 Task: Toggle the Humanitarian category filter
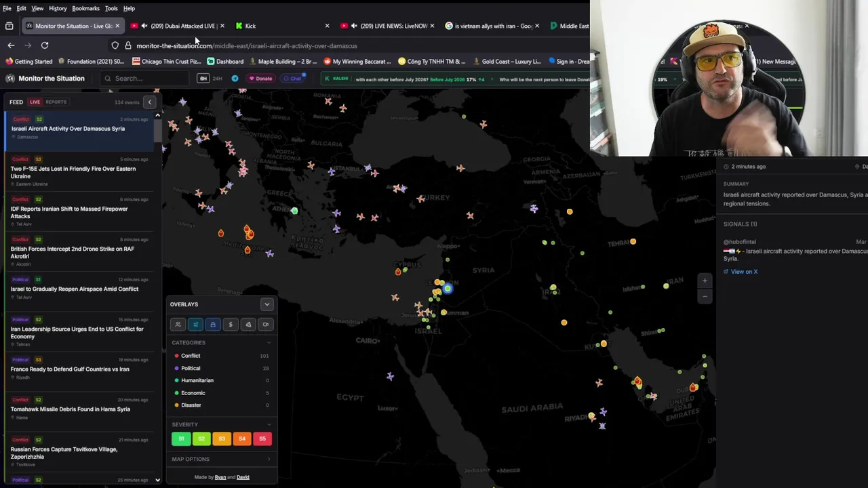pos(222,380)
